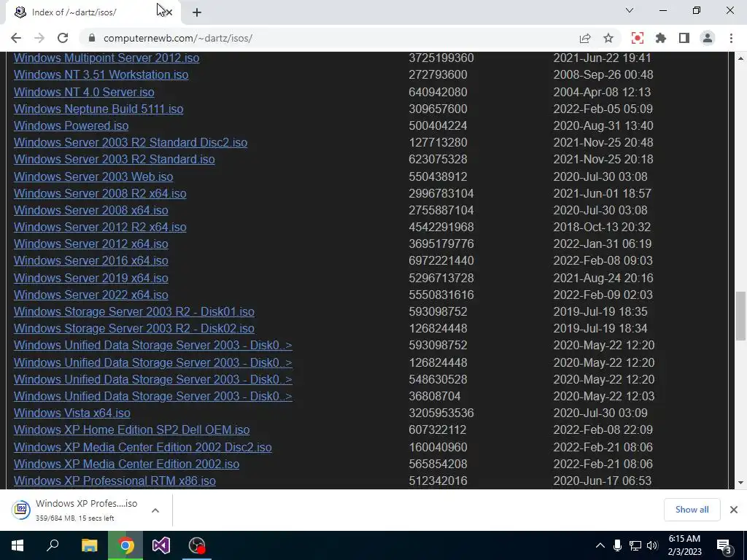Click the vertical scrollbar thumb

pos(741,316)
